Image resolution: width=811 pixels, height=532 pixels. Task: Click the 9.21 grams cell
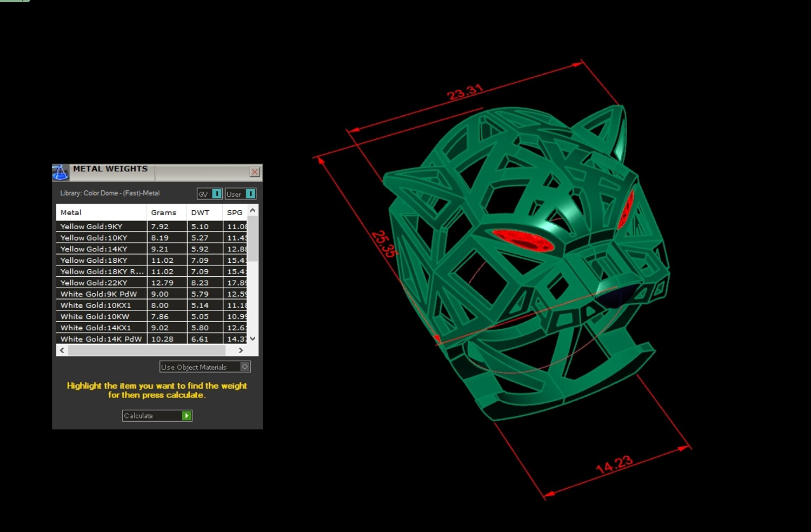click(x=167, y=249)
